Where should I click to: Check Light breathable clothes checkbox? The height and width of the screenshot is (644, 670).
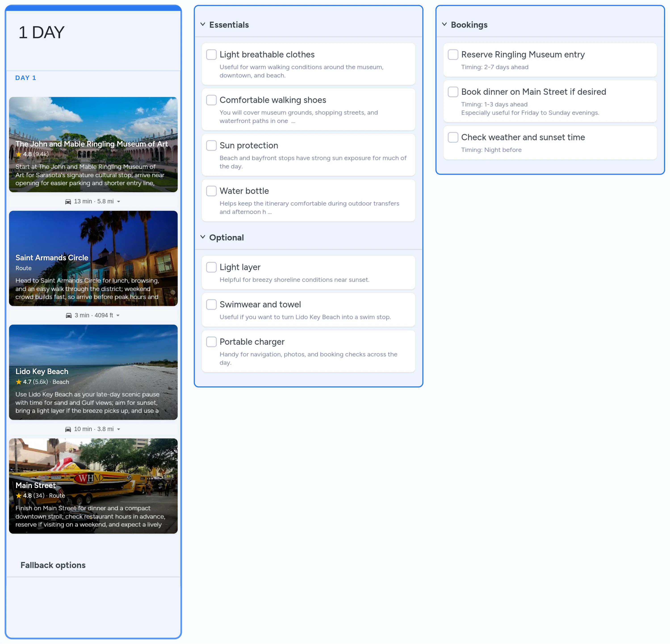pyautogui.click(x=211, y=54)
